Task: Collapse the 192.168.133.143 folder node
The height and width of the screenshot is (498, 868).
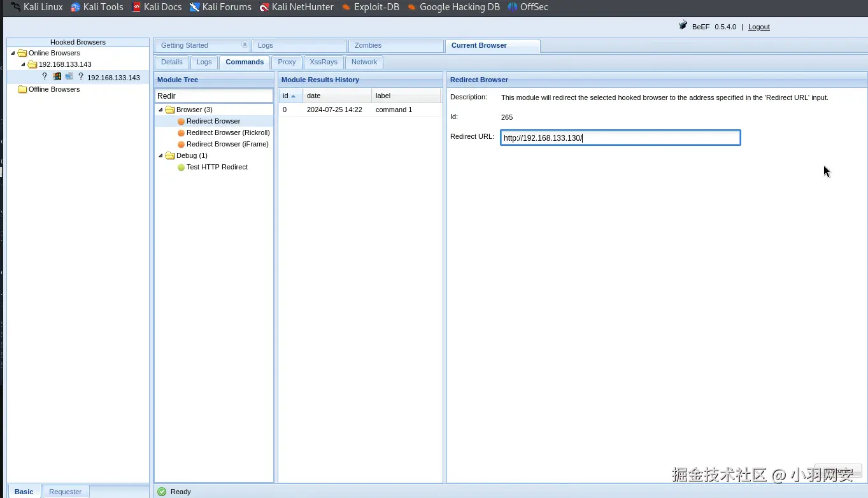Action: point(23,64)
